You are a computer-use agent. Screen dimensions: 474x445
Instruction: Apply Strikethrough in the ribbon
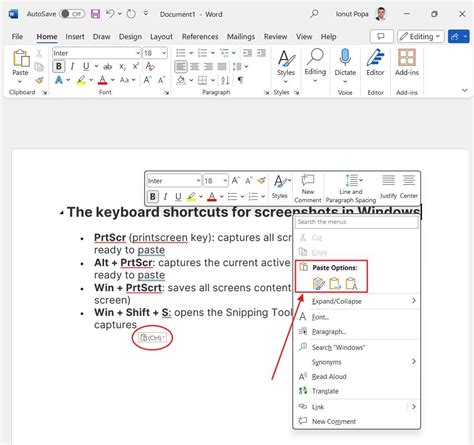pos(107,67)
